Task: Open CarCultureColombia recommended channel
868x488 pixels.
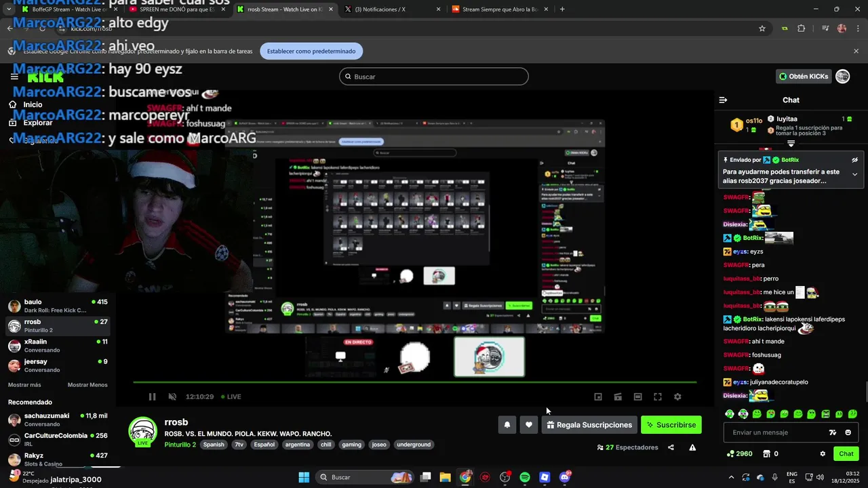Action: [58, 439]
